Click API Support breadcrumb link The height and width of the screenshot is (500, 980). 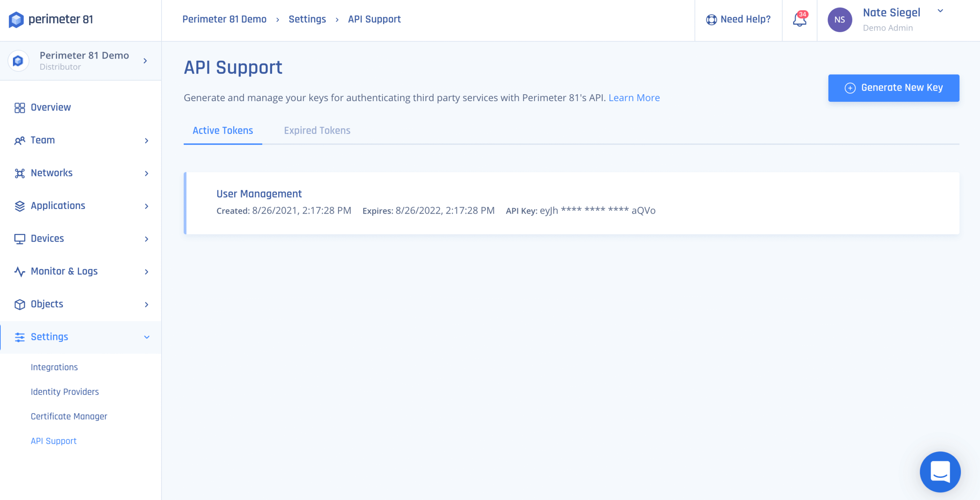tap(374, 19)
